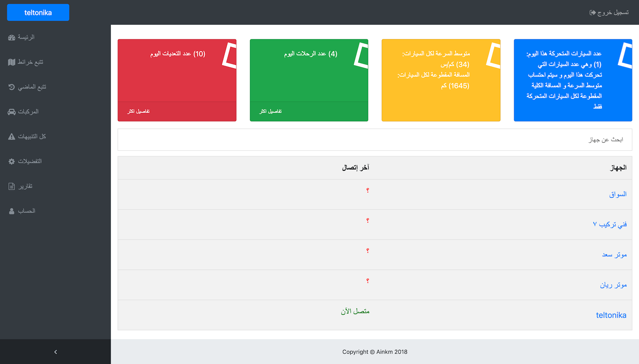Click the red question mark in موتر سعد row
Image resolution: width=639 pixels, height=364 pixels.
pyautogui.click(x=367, y=251)
